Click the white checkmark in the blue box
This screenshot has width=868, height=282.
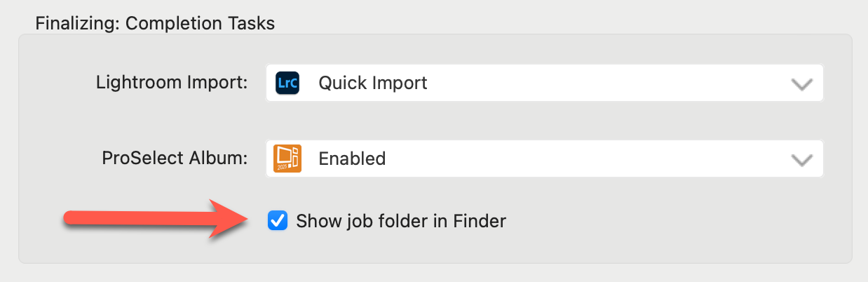(278, 221)
